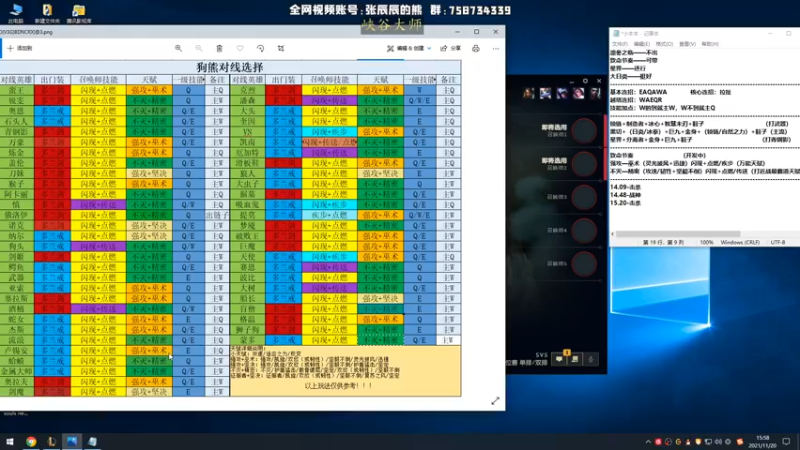Viewport: 800px width, 450px height.
Task: Open the 腾讯影视库 desktop folder icon
Action: 79,13
